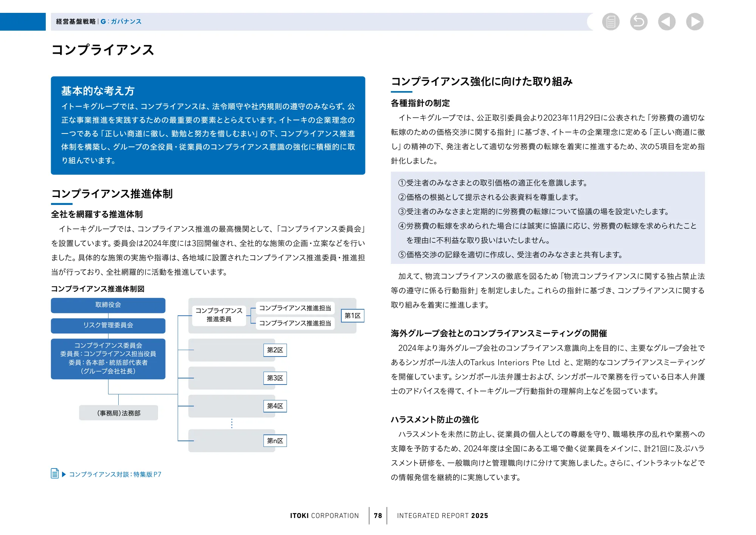Image resolution: width=756 pixels, height=535 pixels.
Task: Expand the コンプライアンス委員会 organization box
Action: [x=108, y=358]
